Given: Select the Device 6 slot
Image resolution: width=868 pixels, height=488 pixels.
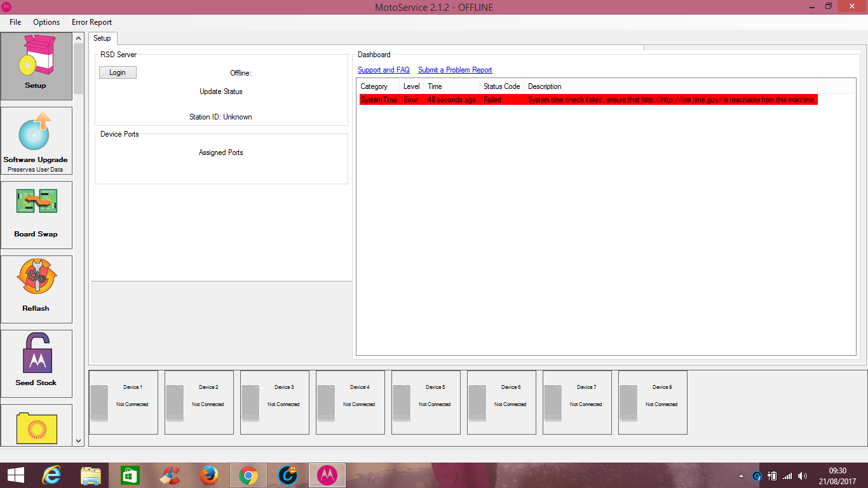Looking at the screenshot, I should coord(501,403).
